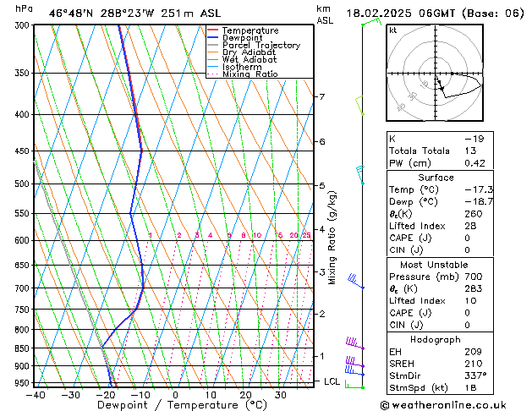Click the Most Unstable θe value 283
Image resolution: width=532 pixels, height=411 pixels.
(x=474, y=288)
